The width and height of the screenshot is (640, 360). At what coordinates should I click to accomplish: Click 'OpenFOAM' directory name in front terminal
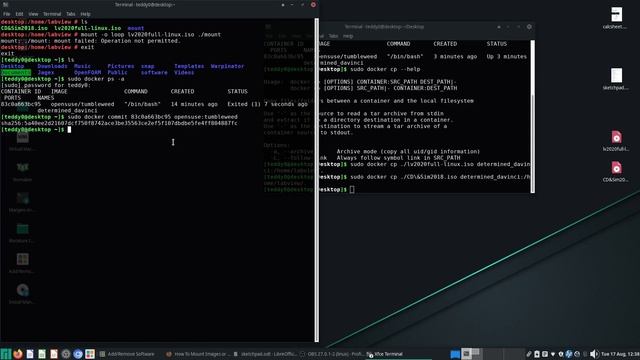click(x=87, y=72)
